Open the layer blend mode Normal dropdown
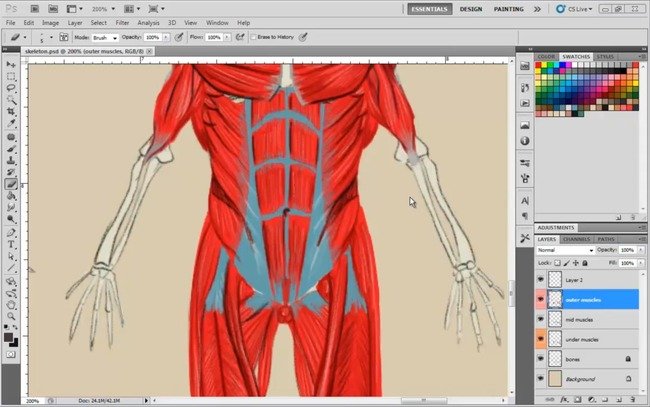The width and height of the screenshot is (650, 407). [565, 250]
